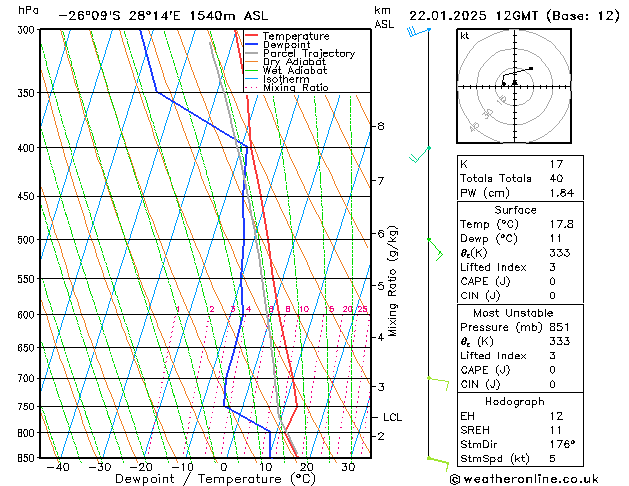Click the wind barb near 400 hPa
Image resolution: width=629 pixels, height=486 pixels.
pyautogui.click(x=420, y=154)
